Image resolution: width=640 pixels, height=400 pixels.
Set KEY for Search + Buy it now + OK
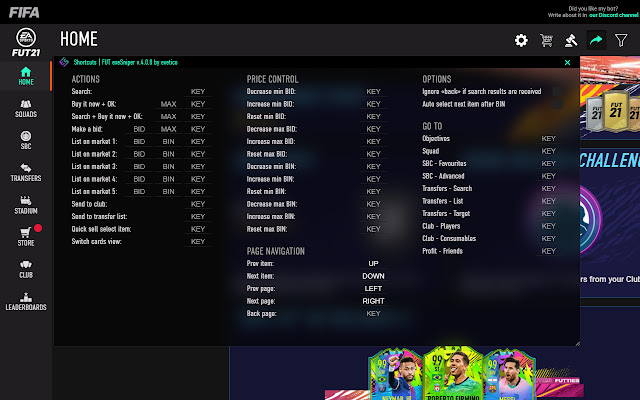tap(198, 117)
